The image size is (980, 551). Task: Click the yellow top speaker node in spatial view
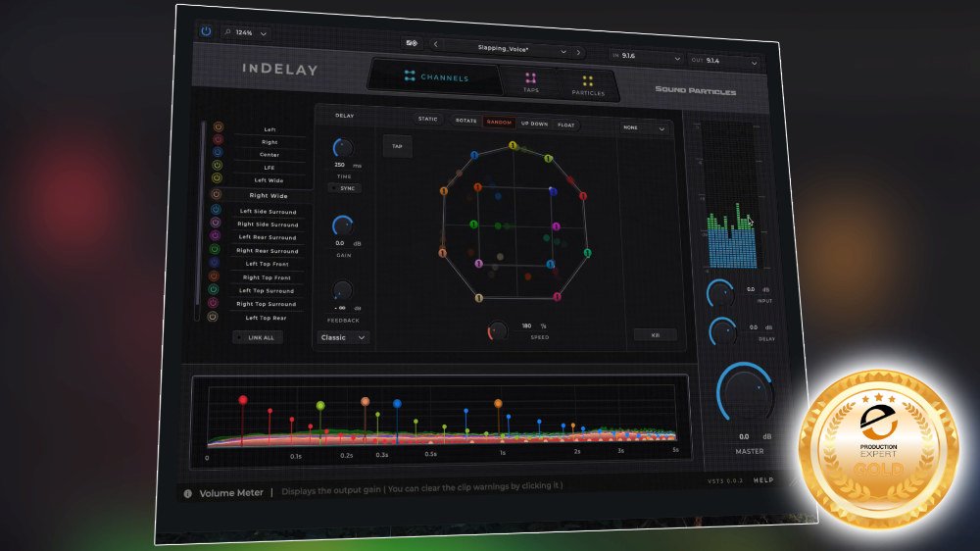513,146
